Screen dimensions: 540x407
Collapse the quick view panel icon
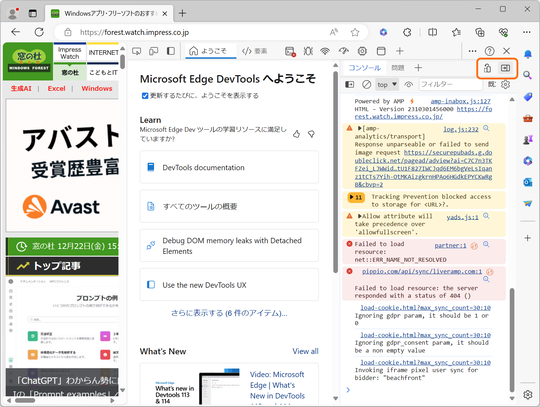click(x=505, y=68)
